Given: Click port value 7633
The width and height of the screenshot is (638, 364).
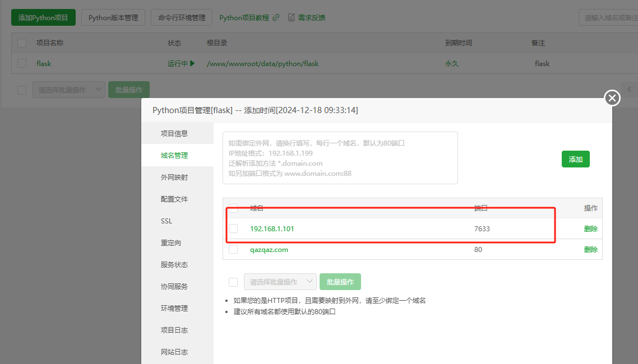Looking at the screenshot, I should [482, 228].
